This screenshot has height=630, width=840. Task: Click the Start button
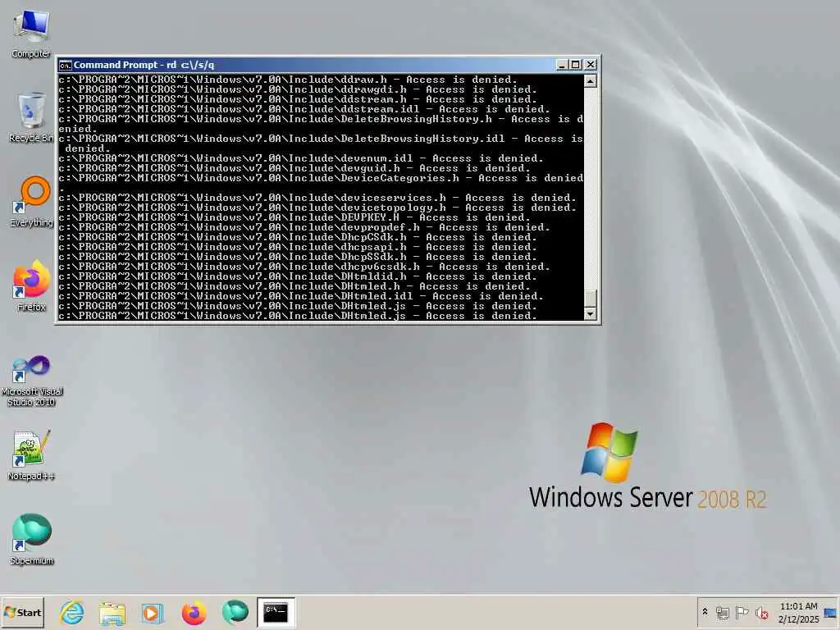pyautogui.click(x=22, y=612)
